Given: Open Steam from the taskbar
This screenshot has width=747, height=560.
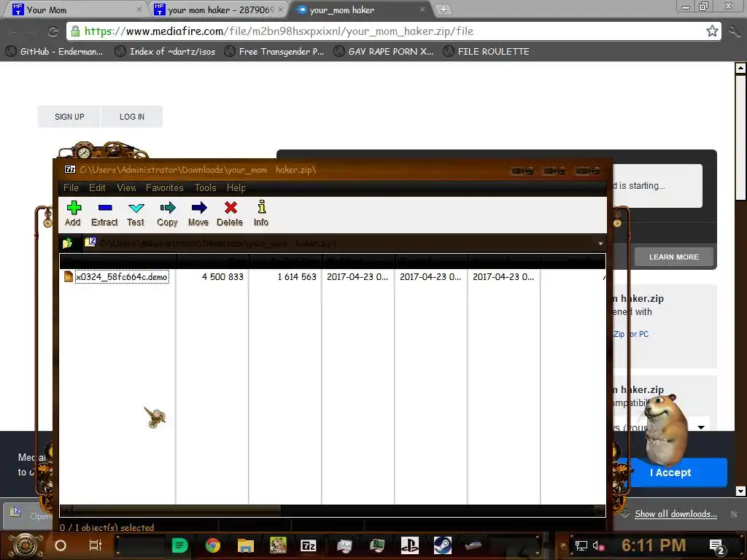Looking at the screenshot, I should click(x=443, y=545).
